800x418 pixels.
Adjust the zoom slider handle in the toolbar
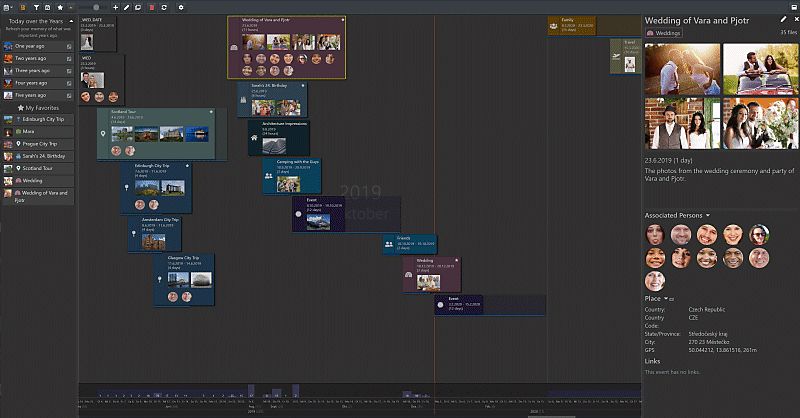click(96, 8)
